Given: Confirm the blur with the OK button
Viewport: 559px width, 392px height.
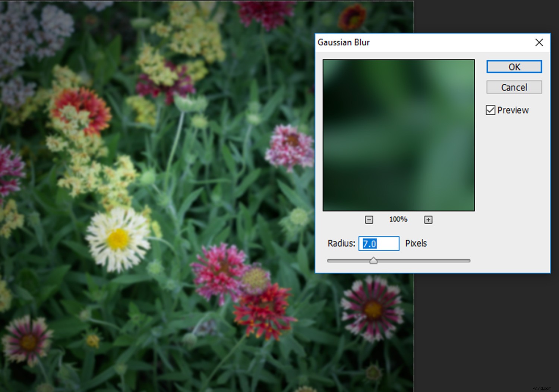Looking at the screenshot, I should 514,67.
